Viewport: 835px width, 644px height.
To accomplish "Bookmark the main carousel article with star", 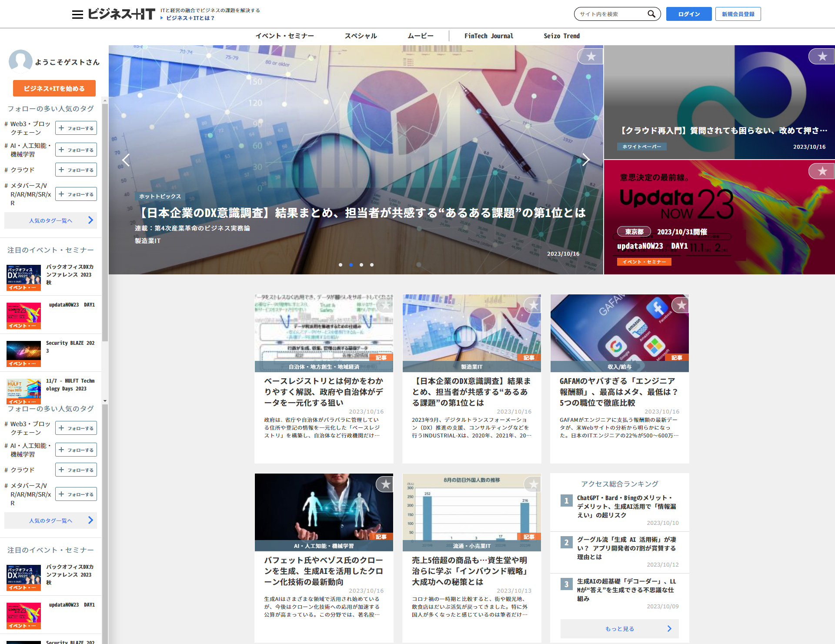I will pyautogui.click(x=591, y=57).
